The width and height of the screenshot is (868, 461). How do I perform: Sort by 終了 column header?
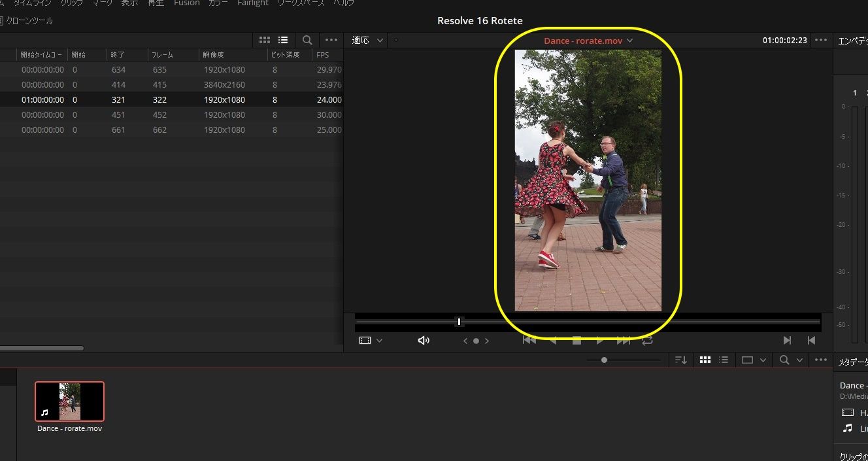(x=125, y=55)
